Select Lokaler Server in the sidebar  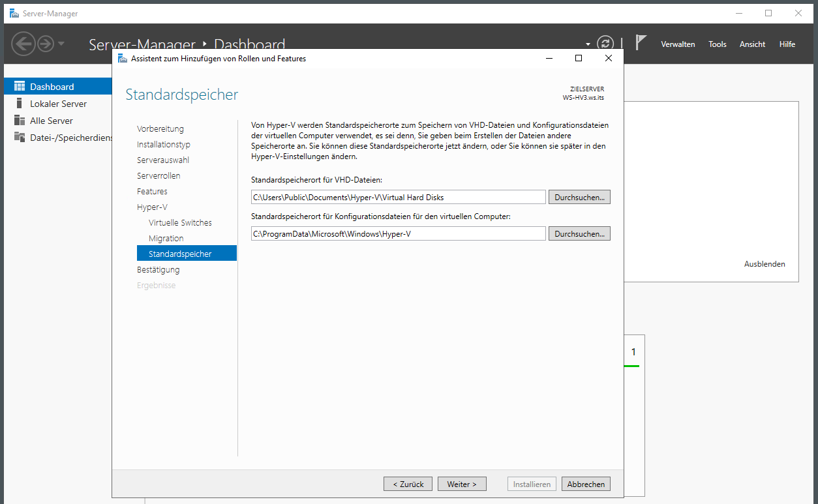pos(57,104)
